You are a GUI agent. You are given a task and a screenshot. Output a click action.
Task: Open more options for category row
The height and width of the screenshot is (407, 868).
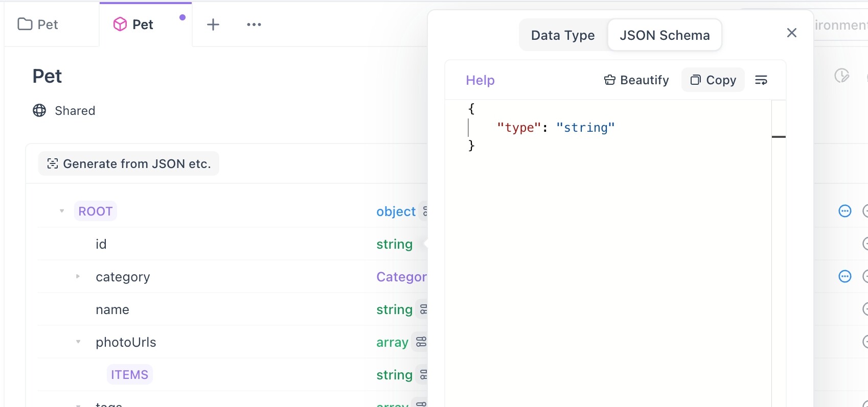point(845,277)
